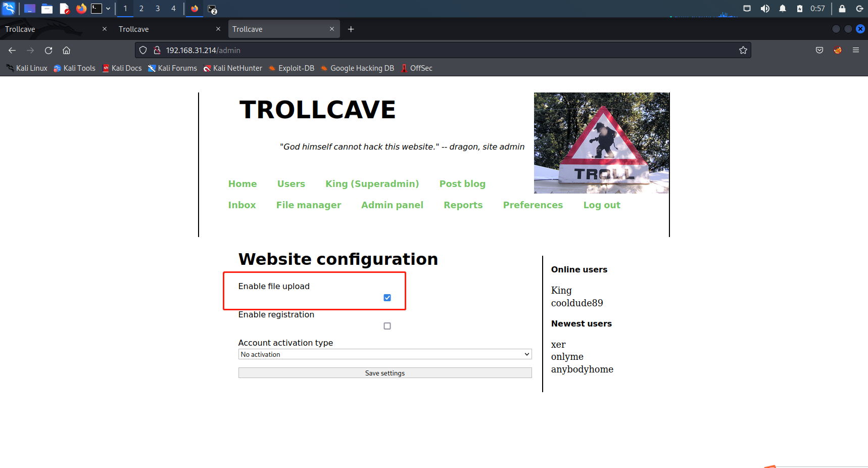The image size is (868, 468).
Task: Open the file manager icon in taskbar
Action: tap(47, 9)
